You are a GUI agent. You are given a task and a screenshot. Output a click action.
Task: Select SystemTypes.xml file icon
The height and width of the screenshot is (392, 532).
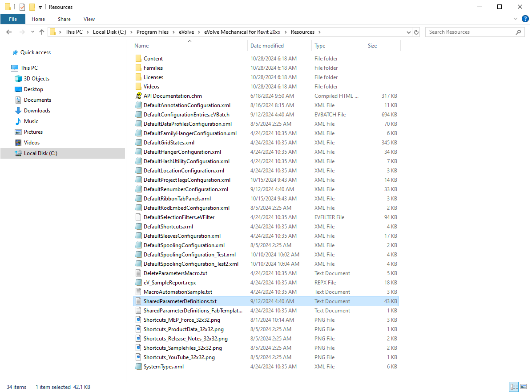point(138,366)
